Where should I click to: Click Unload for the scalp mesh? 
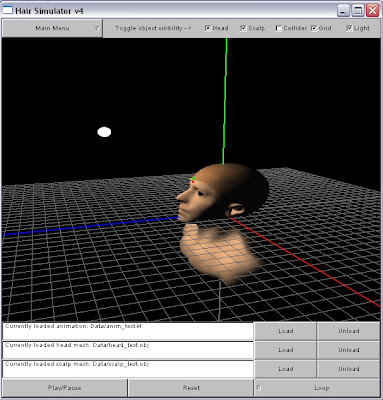[348, 369]
